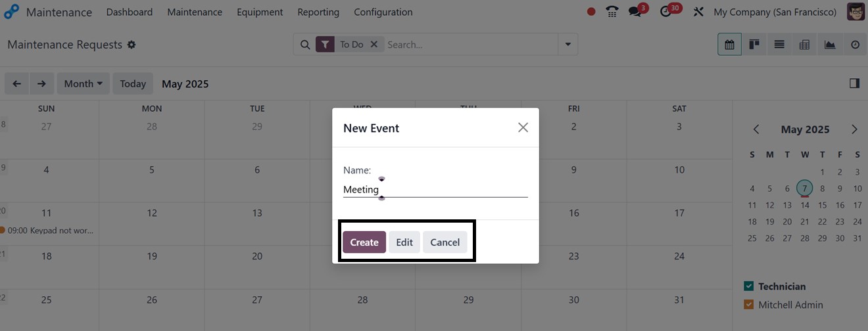Click the Edit button in dialog
The height and width of the screenshot is (331, 868).
click(x=404, y=242)
